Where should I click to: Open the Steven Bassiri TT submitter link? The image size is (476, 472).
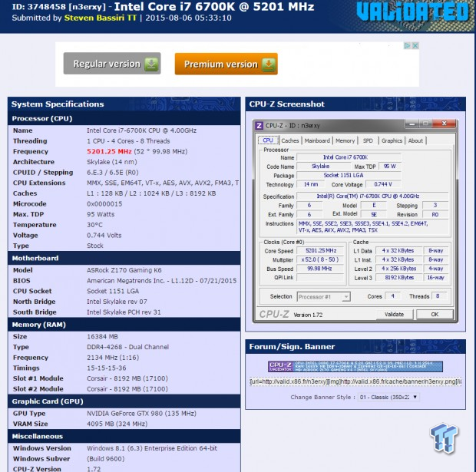point(101,18)
